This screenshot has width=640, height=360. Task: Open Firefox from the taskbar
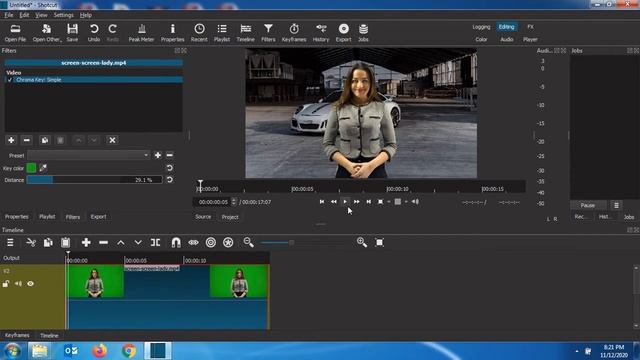pos(100,351)
